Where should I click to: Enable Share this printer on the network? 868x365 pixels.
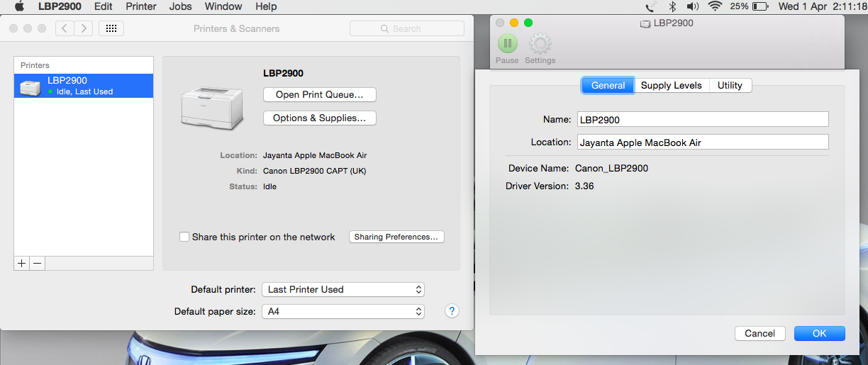coord(184,237)
